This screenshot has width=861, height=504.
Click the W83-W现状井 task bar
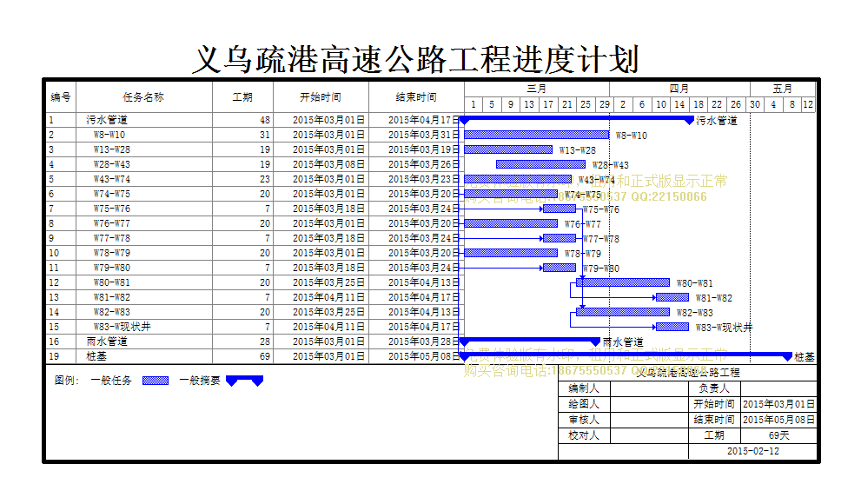672,328
